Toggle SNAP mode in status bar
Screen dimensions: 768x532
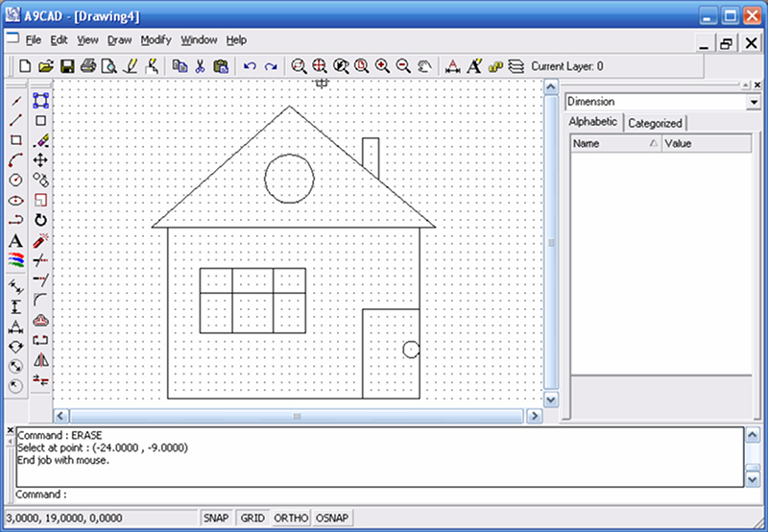pyautogui.click(x=215, y=518)
